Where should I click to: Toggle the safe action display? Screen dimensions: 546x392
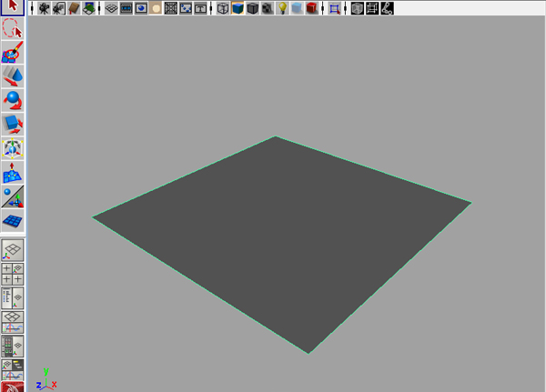coord(186,8)
